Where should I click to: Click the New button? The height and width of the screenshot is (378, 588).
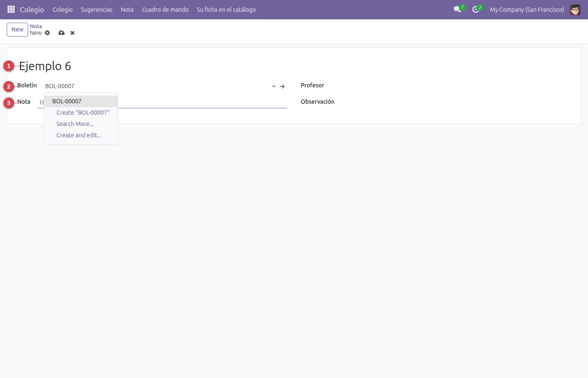point(17,29)
